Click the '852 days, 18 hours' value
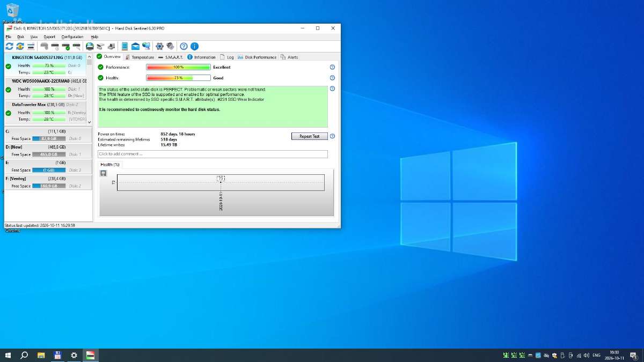644x362 pixels. 178,134
